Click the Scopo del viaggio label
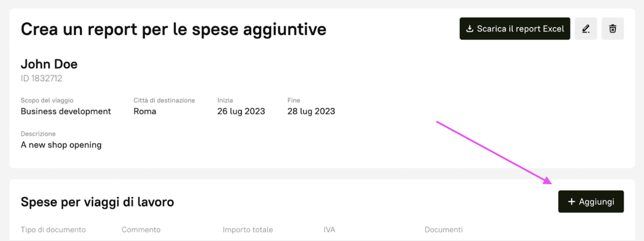 [47, 100]
